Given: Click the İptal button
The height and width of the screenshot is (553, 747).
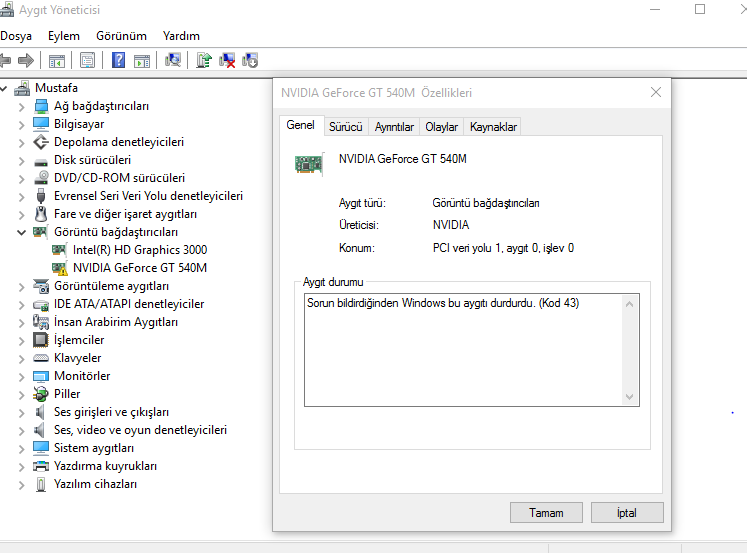Looking at the screenshot, I should tap(626, 513).
